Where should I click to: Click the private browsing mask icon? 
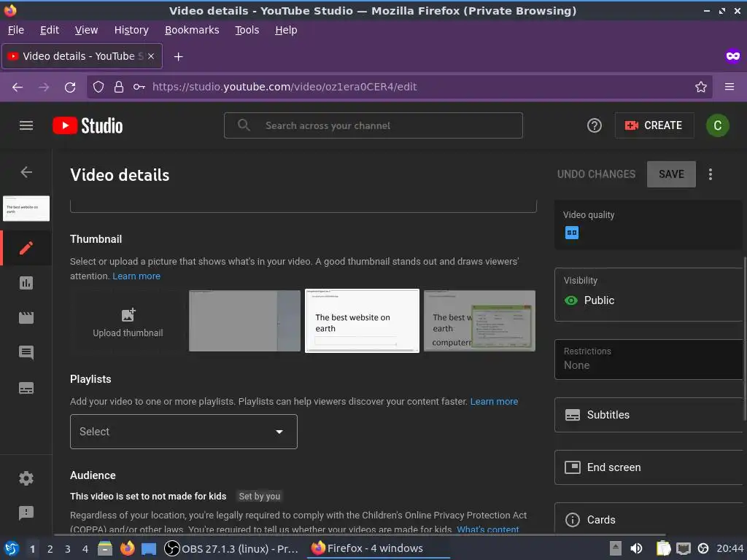pyautogui.click(x=732, y=56)
